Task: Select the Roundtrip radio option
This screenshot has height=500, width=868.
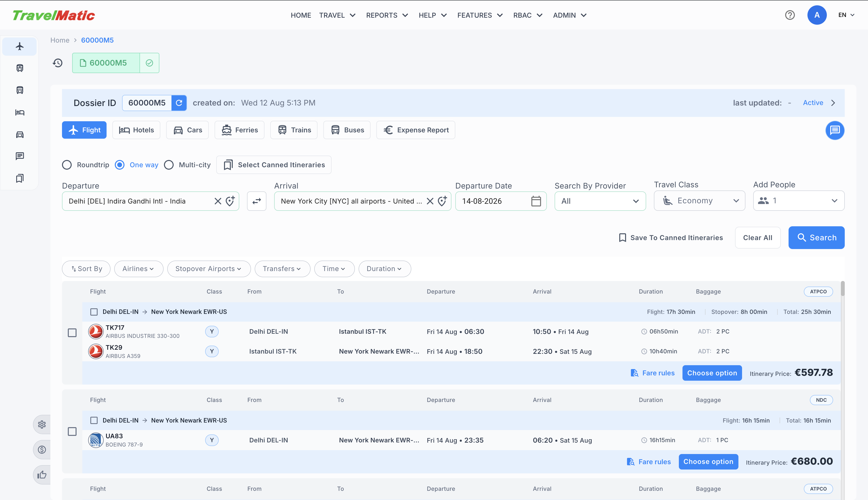Action: 67,165
